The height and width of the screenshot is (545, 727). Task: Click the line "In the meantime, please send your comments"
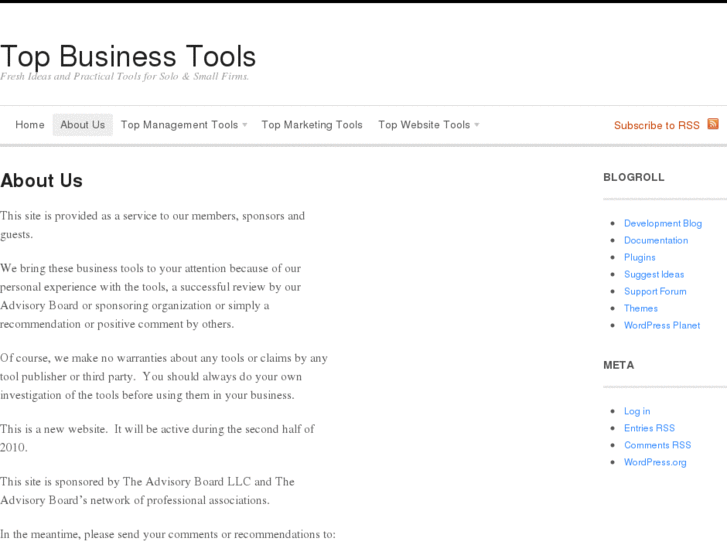coord(167,534)
